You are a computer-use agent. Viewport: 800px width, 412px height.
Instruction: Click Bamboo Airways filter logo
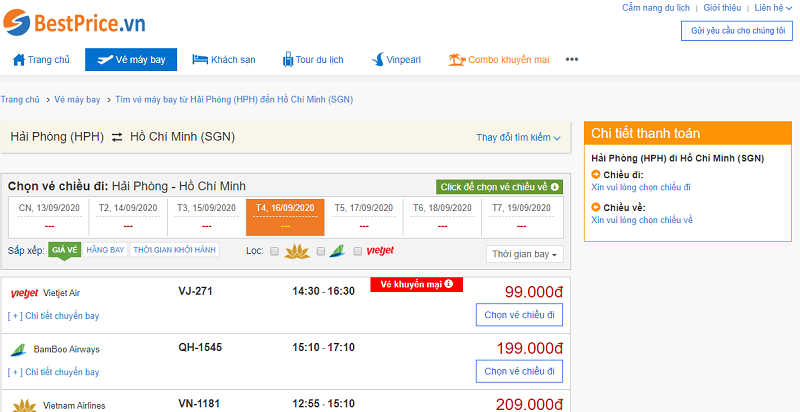(337, 251)
